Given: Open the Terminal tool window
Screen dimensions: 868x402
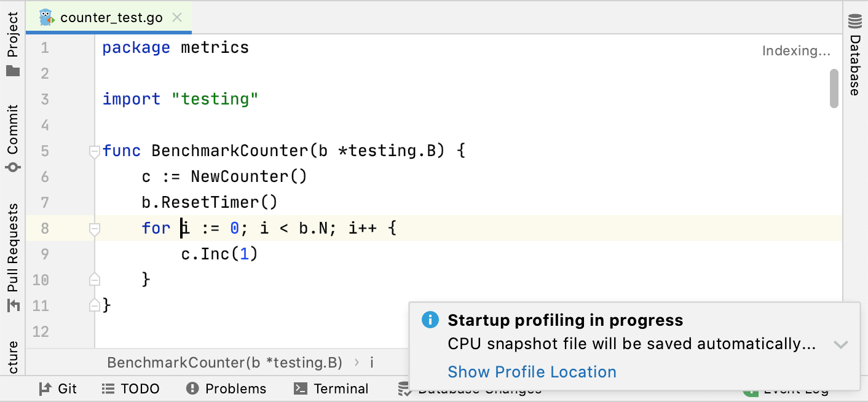Looking at the screenshot, I should point(331,388).
